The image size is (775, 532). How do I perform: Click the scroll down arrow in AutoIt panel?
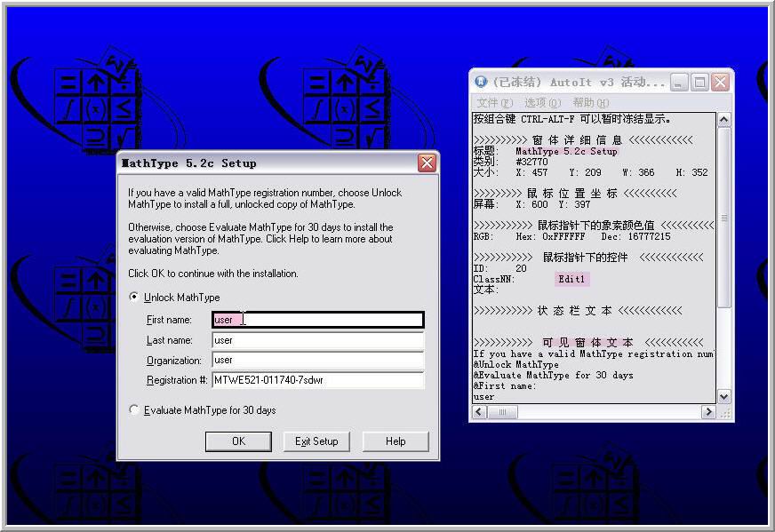tap(723, 396)
